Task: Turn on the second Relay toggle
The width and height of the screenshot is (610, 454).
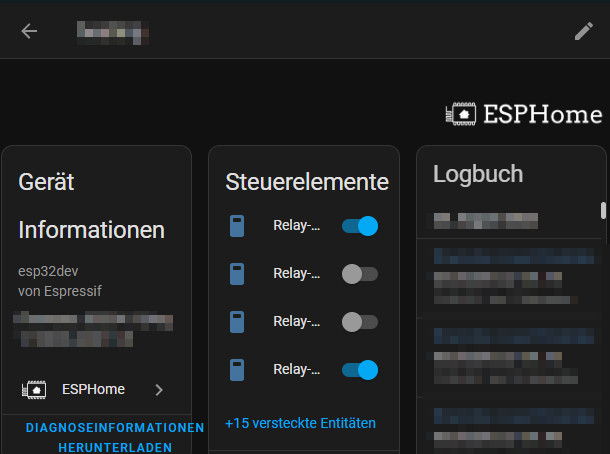Action: point(360,274)
